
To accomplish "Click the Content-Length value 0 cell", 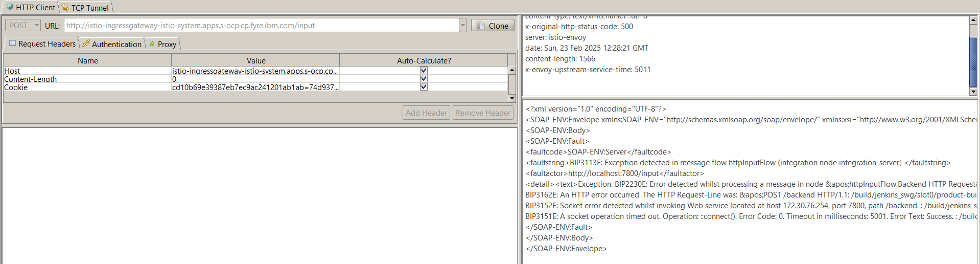I will pyautogui.click(x=255, y=79).
